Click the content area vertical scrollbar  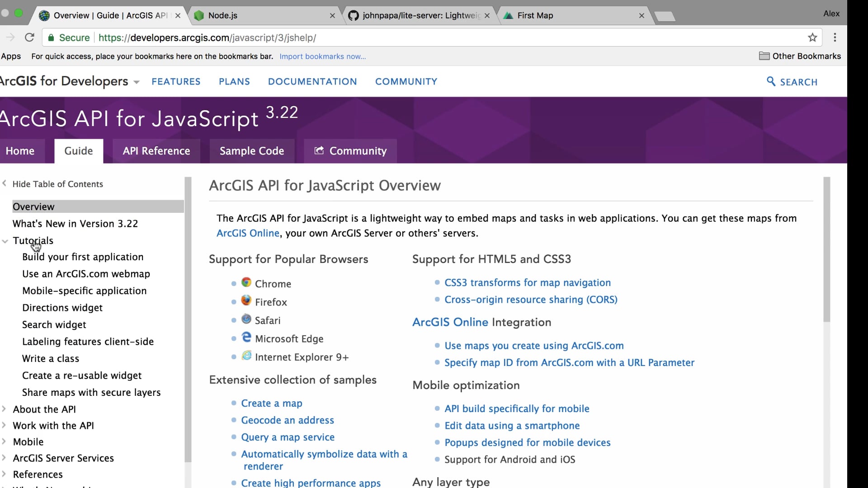pyautogui.click(x=826, y=249)
